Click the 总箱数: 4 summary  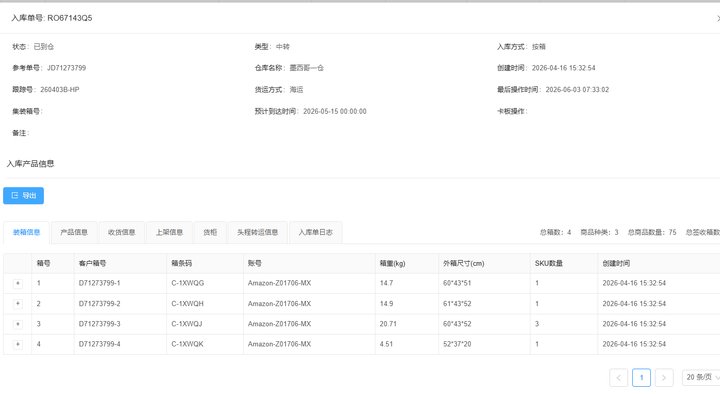[555, 232]
